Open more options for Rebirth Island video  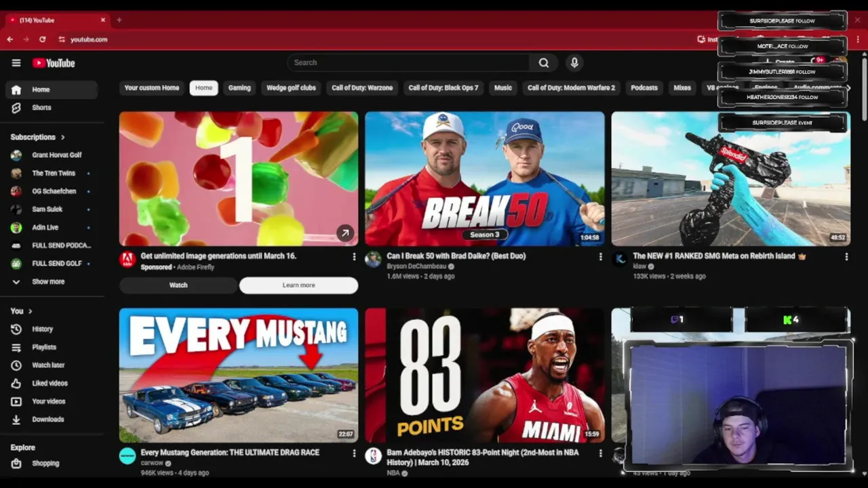click(x=846, y=257)
